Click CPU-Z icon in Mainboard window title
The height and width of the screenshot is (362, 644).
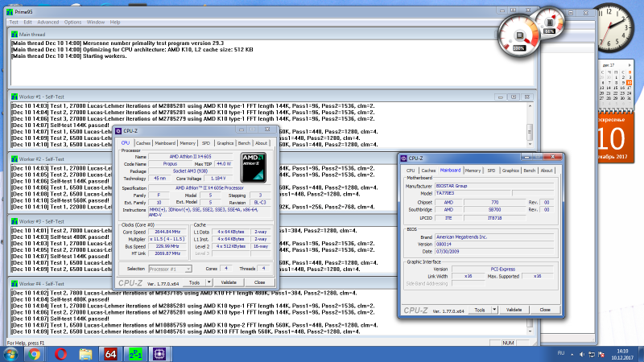click(404, 158)
